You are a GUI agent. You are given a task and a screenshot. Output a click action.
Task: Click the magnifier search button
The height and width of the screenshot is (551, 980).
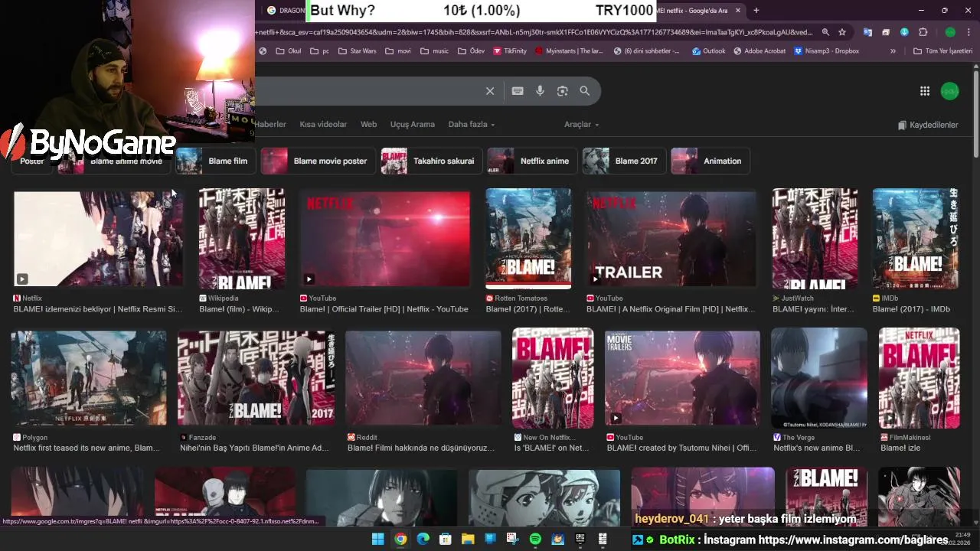[585, 91]
